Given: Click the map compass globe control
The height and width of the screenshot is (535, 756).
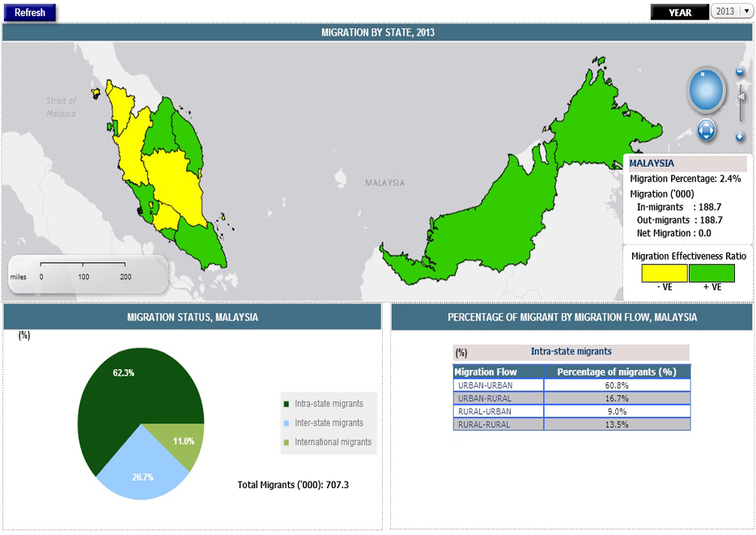Looking at the screenshot, I should [x=706, y=90].
